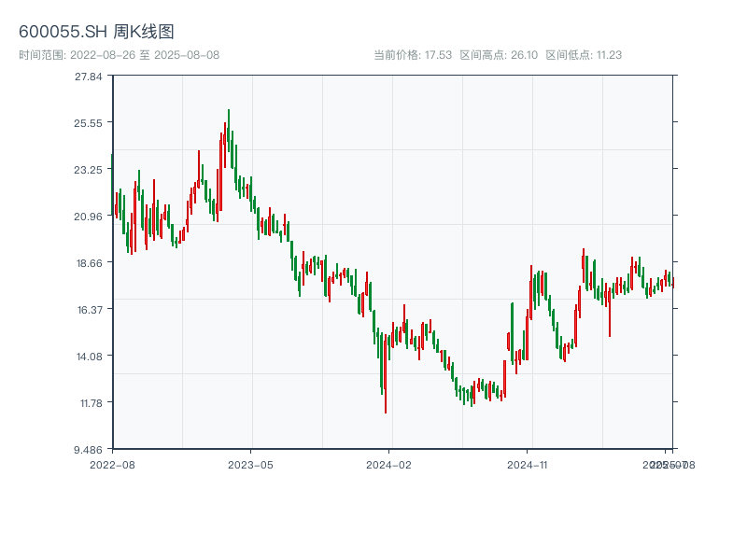Click the 9.486 y-axis bottom label
Screen dimensions: 747x560
pos(90,449)
